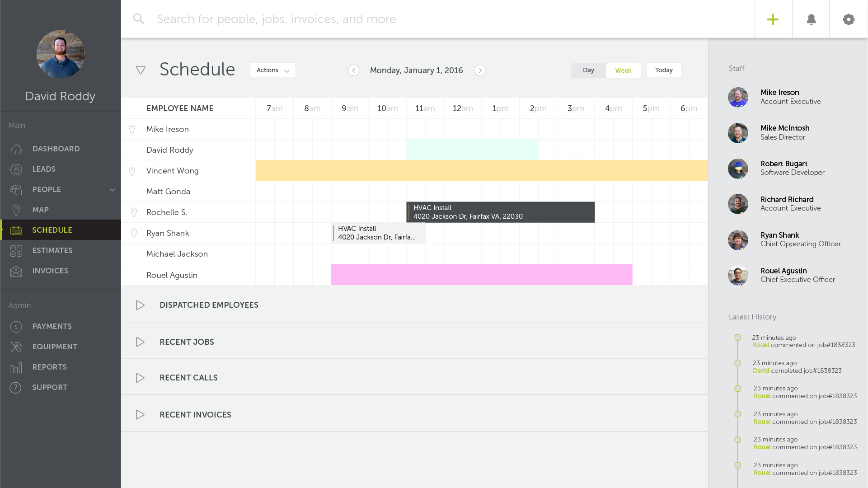Click location pin beside Ryan Shank

134,233
